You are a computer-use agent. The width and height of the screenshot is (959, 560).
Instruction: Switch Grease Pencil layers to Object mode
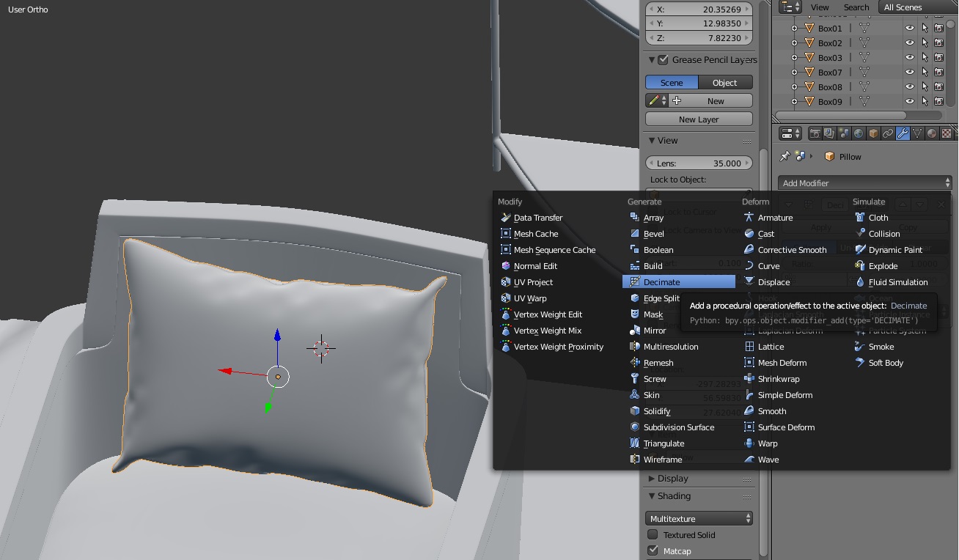[x=725, y=82]
